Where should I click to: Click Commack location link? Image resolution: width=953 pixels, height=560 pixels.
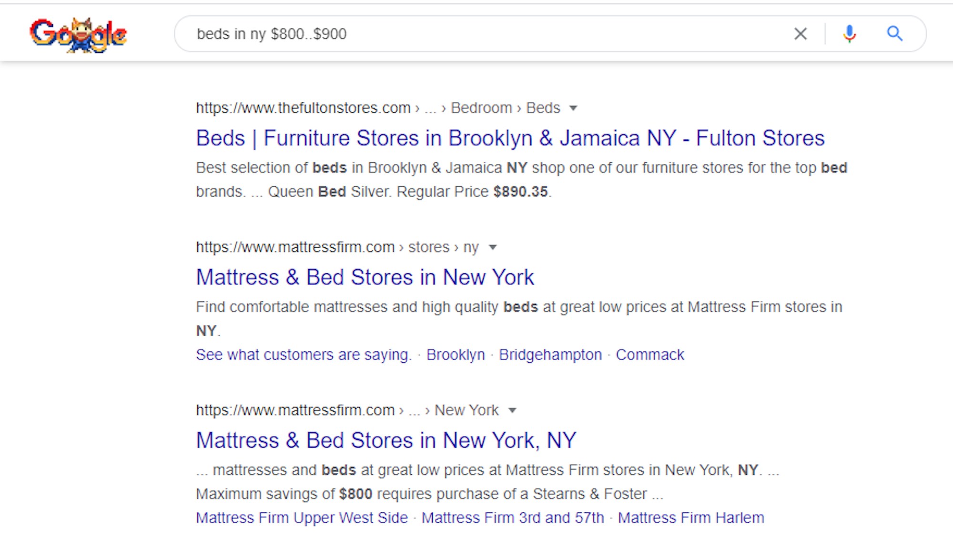650,353
